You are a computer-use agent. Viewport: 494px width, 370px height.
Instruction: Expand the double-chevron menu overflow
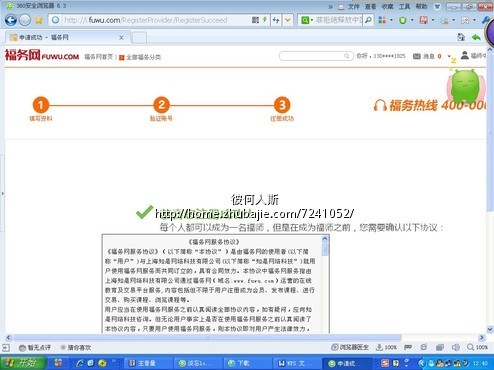pyautogui.click(x=330, y=7)
